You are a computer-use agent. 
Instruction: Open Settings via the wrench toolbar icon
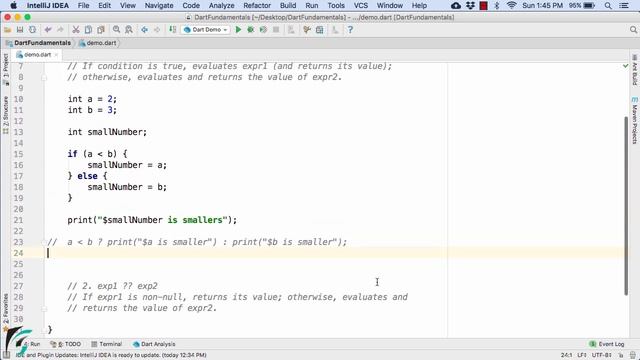[x=307, y=30]
